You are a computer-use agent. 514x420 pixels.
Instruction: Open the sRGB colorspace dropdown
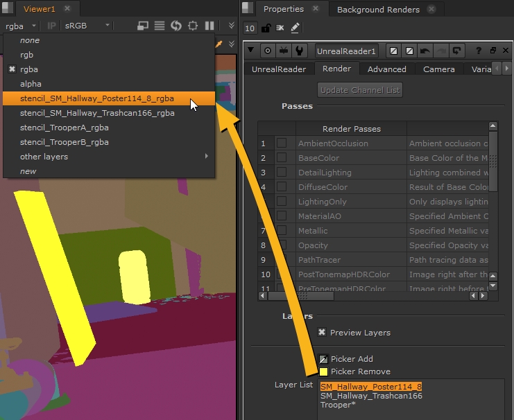[x=87, y=26]
